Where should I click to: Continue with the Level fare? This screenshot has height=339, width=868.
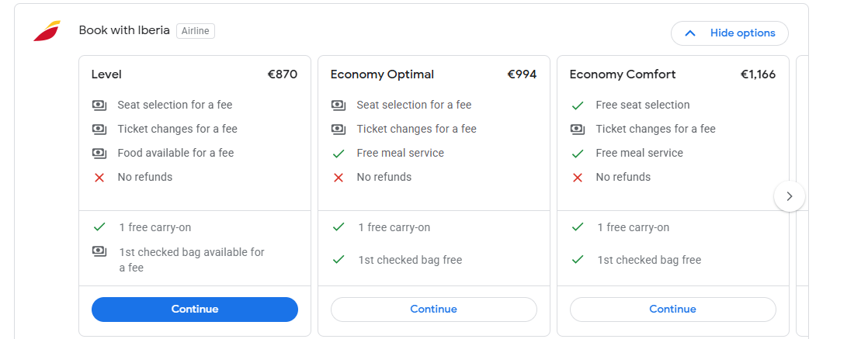click(195, 310)
